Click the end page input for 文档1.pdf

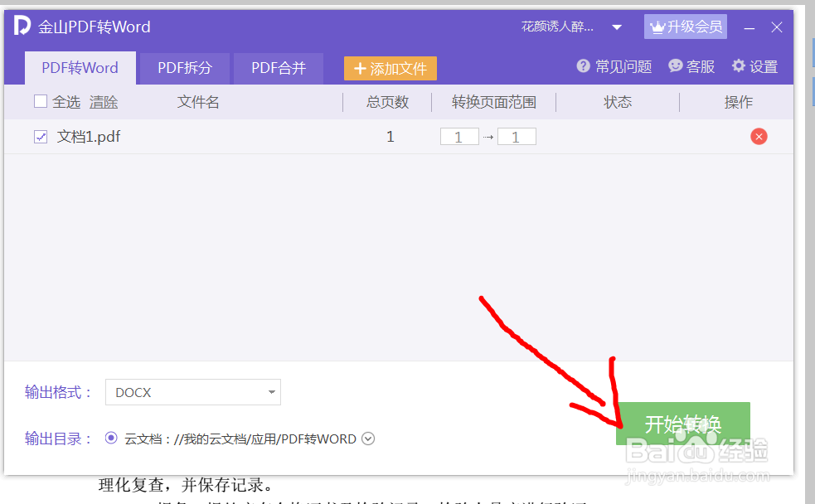pos(517,137)
